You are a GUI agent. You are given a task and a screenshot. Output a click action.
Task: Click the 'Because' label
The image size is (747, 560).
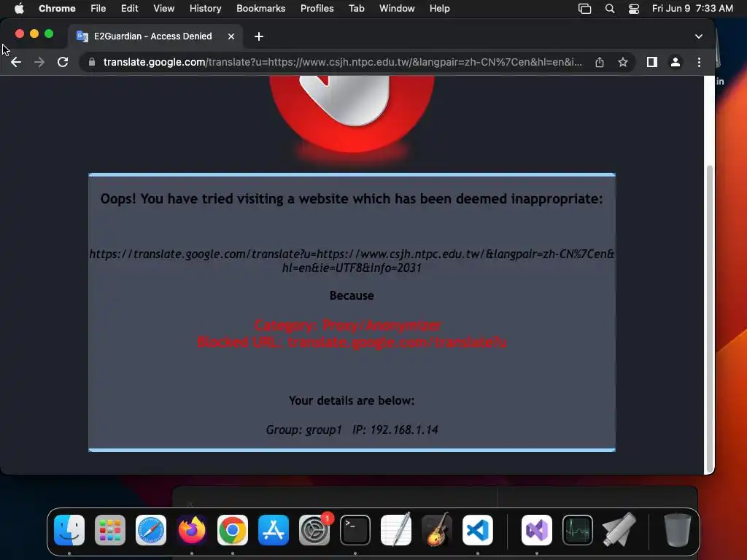coord(352,295)
